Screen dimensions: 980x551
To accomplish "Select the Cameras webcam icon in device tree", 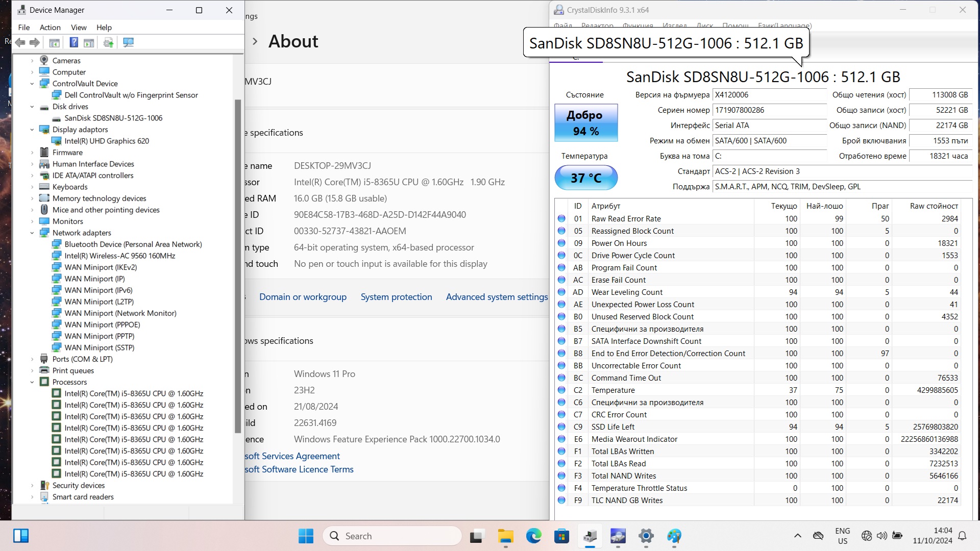I will point(44,60).
